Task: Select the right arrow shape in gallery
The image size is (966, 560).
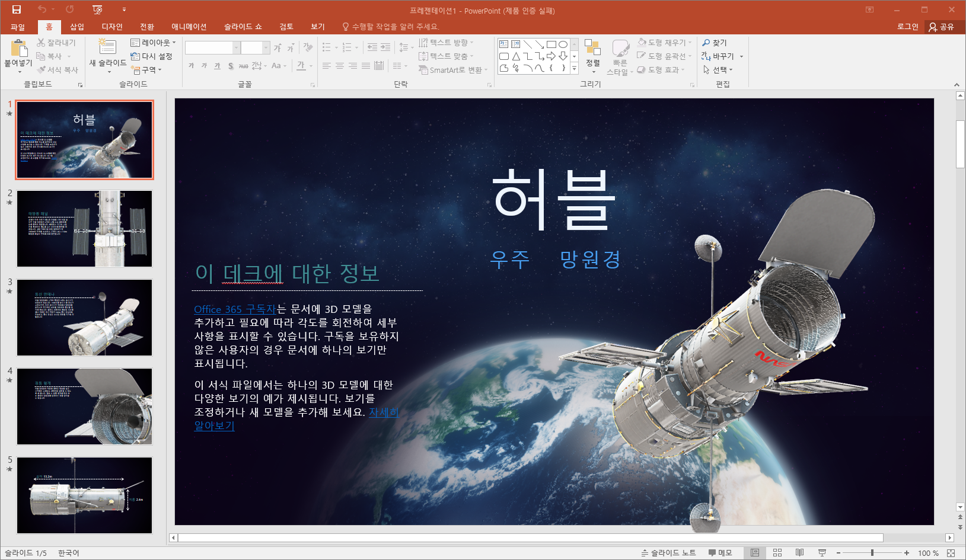Action: tap(551, 56)
